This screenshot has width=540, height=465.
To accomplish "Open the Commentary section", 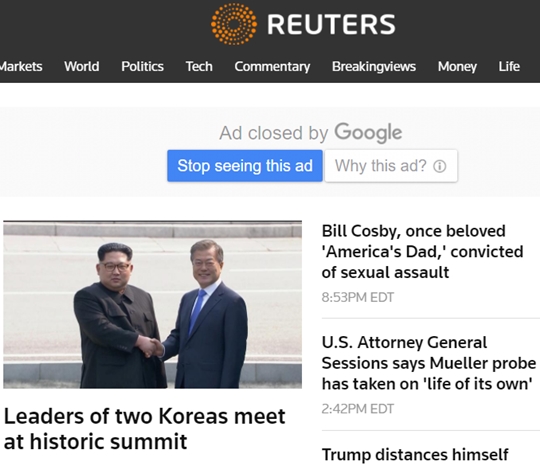I will pyautogui.click(x=272, y=66).
